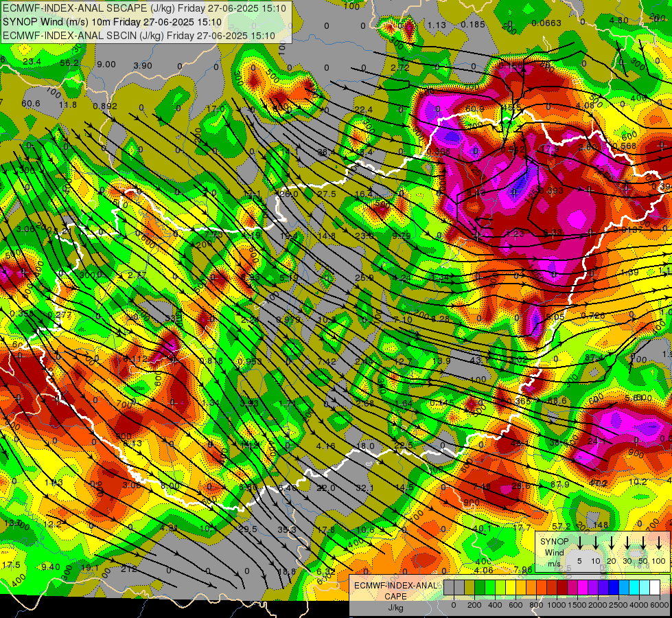672x618 pixels.
Task: Click the 100 m/s wind arrow in SYNOP legend
Action: (x=659, y=542)
